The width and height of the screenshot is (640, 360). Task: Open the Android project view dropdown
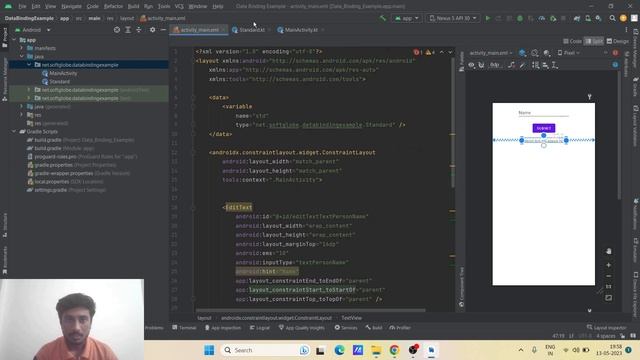point(33,30)
